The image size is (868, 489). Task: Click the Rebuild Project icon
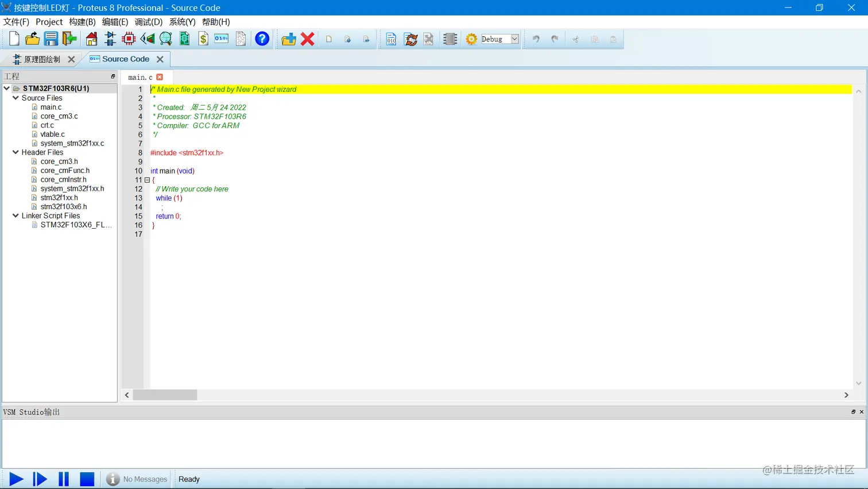tap(411, 39)
